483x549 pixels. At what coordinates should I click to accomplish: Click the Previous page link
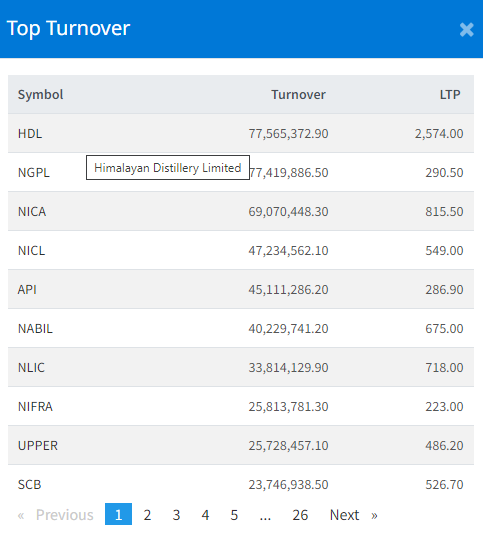56,515
